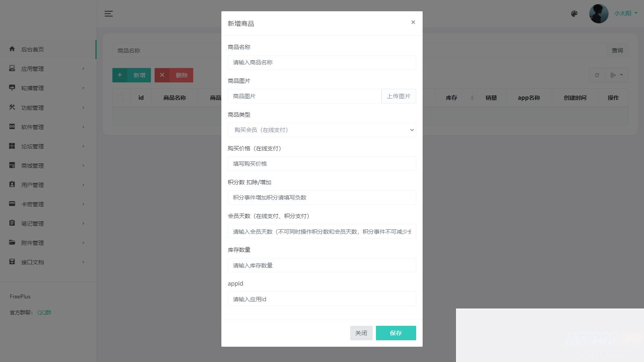
Task: Click the plus icon on the 新增 button
Action: pyautogui.click(x=120, y=75)
